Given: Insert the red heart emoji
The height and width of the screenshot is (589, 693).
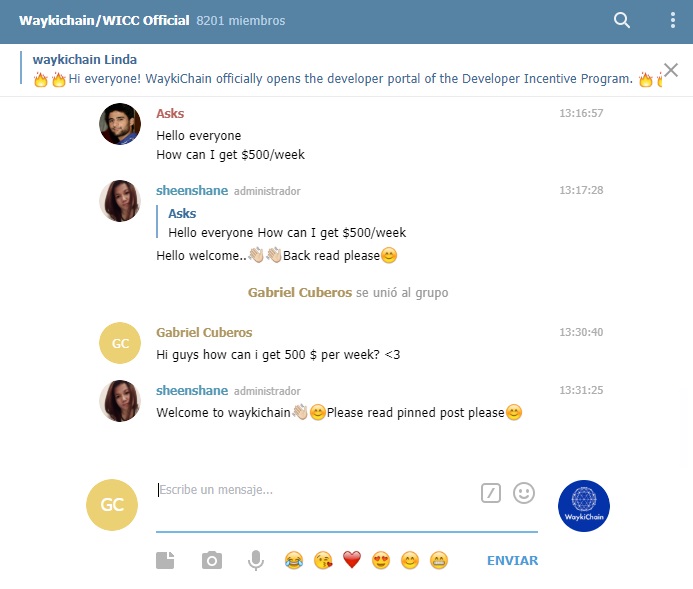Looking at the screenshot, I should [352, 560].
